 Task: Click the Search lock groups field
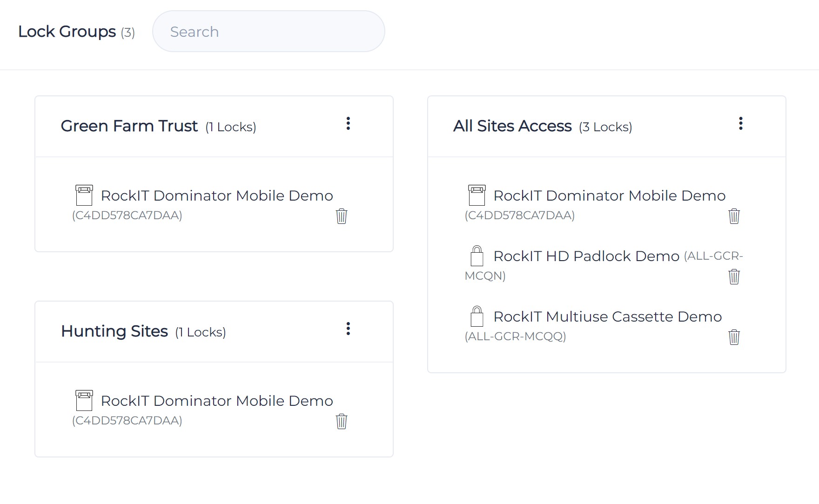point(269,31)
